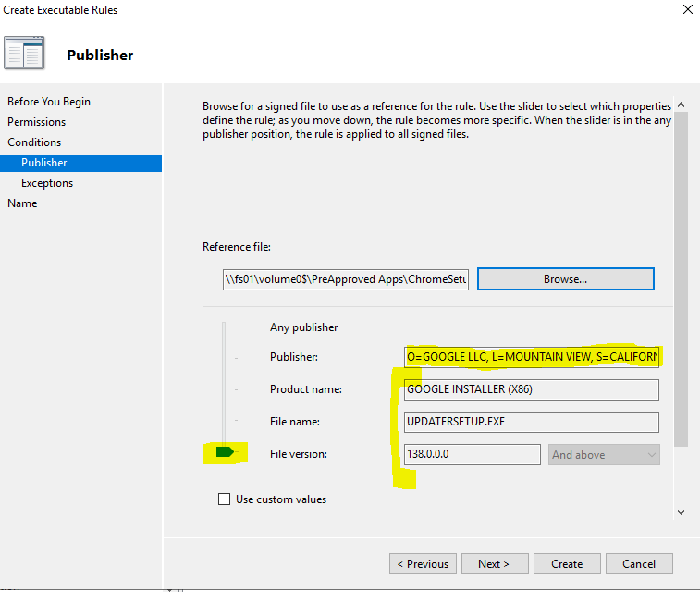Click the File version: label
This screenshot has height=592, width=700.
coord(298,454)
